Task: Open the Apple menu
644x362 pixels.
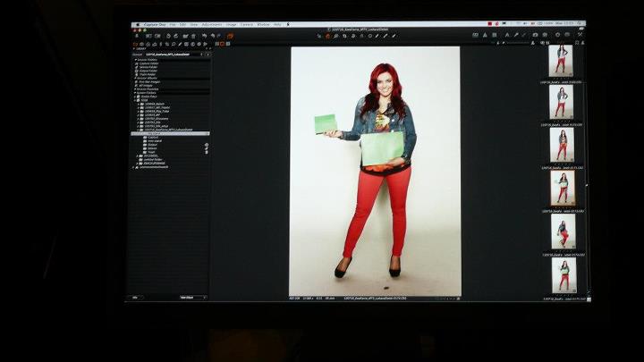Action: [x=138, y=25]
